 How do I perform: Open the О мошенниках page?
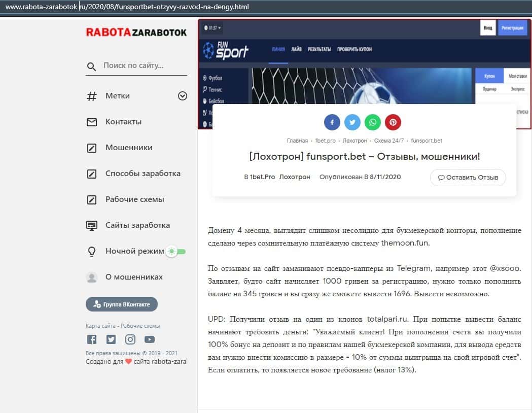134,277
